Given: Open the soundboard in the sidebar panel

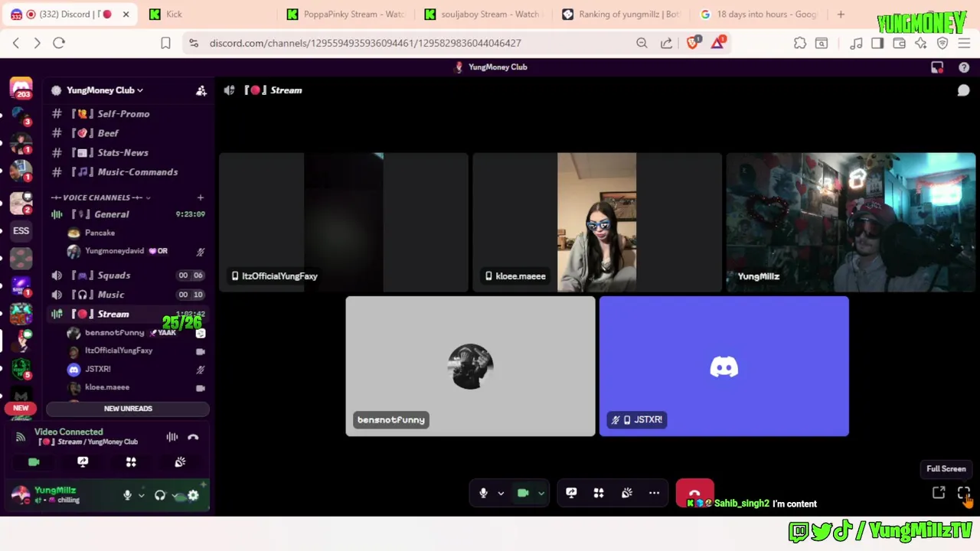Looking at the screenshot, I should 180,462.
